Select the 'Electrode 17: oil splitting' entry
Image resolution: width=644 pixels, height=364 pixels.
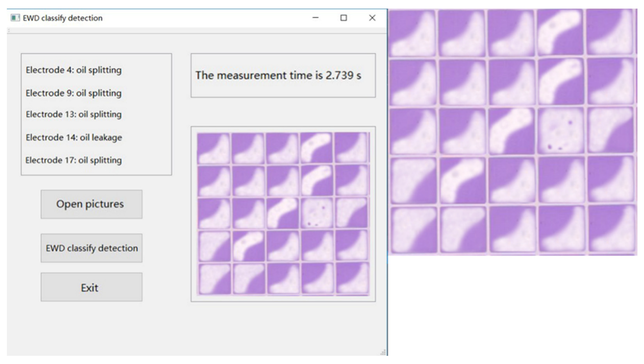click(74, 160)
